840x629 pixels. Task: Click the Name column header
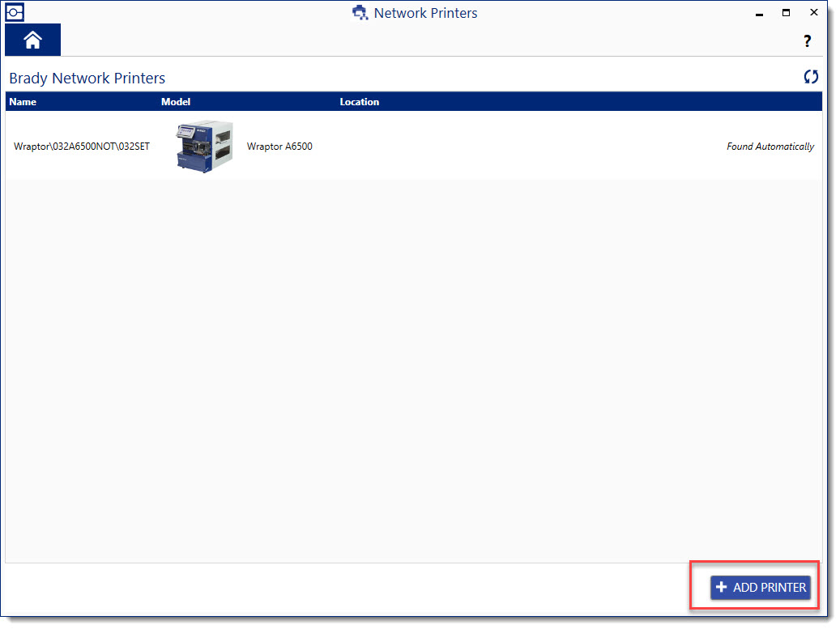point(23,101)
